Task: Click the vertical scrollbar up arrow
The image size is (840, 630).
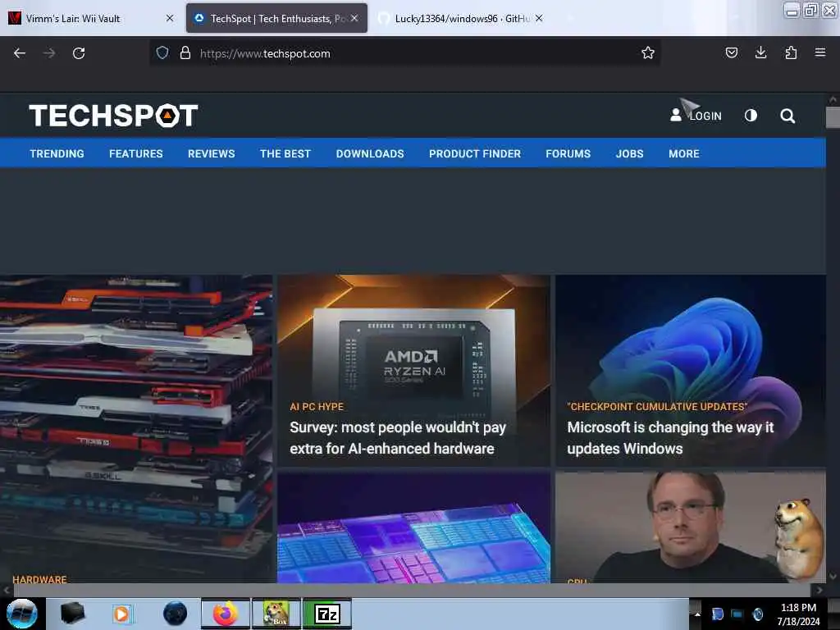Action: (x=833, y=99)
